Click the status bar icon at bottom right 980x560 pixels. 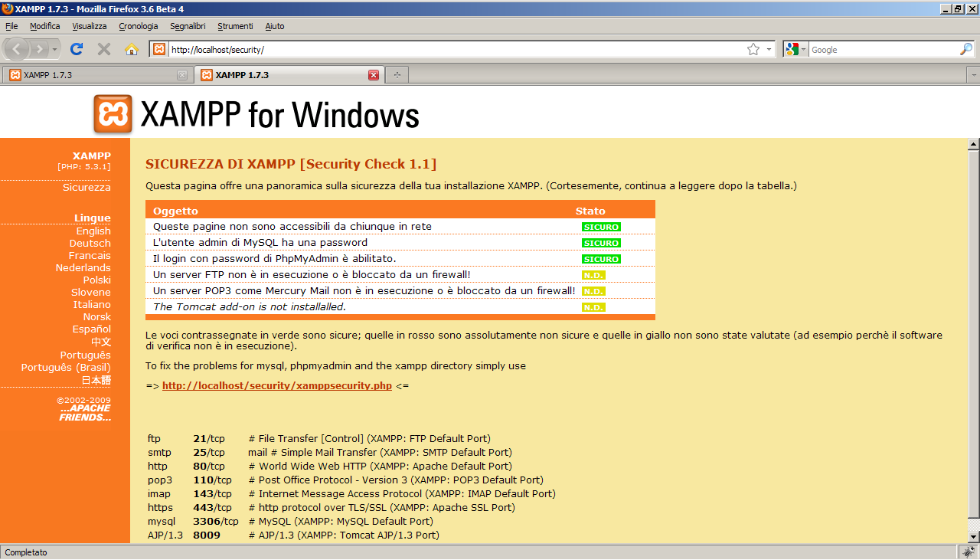pyautogui.click(x=970, y=552)
